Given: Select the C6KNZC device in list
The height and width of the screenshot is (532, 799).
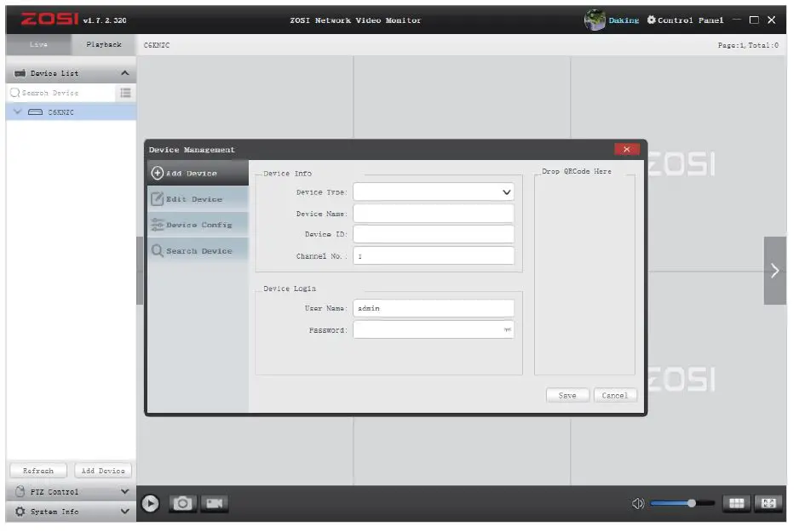Looking at the screenshot, I should (71, 112).
